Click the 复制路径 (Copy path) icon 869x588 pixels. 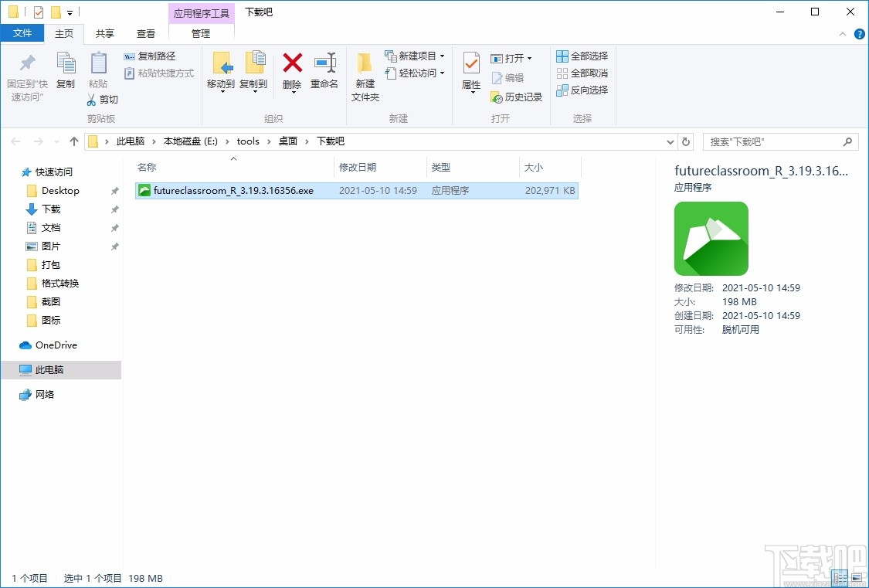click(151, 56)
